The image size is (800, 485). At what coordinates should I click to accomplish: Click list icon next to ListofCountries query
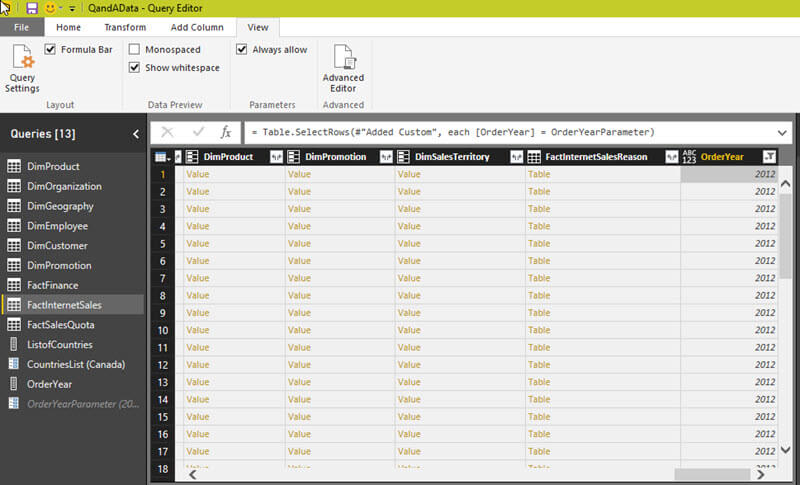[14, 344]
